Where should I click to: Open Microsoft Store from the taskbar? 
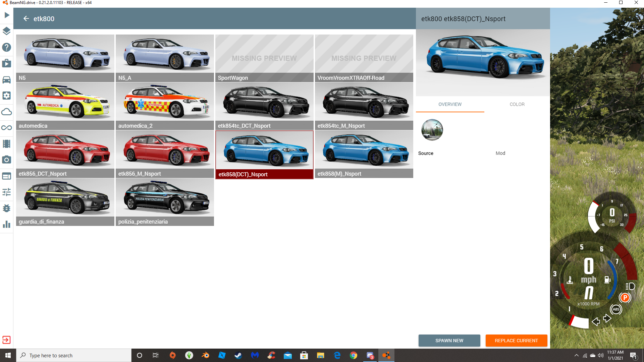[x=304, y=355]
